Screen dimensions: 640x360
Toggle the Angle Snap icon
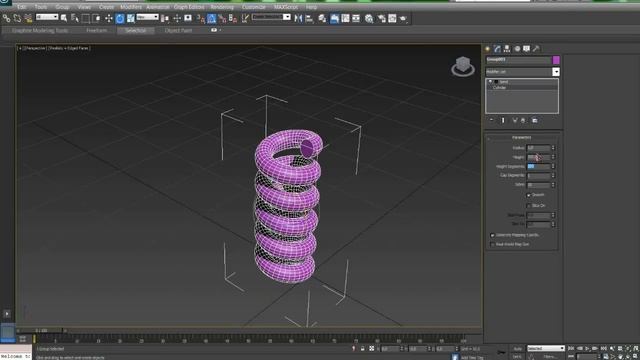click(211, 18)
